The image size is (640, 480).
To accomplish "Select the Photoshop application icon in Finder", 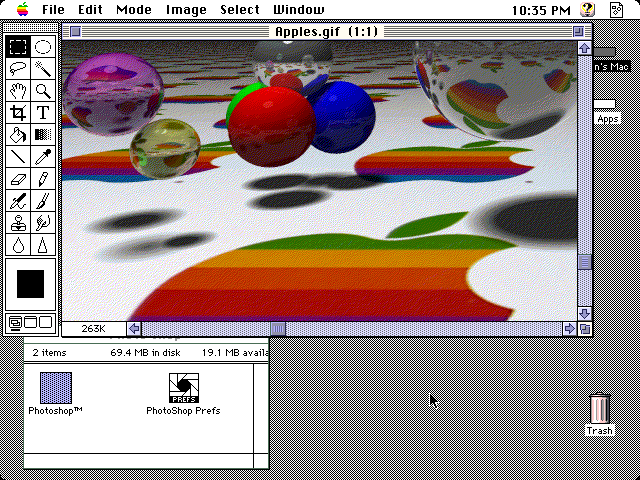I will (x=56, y=388).
